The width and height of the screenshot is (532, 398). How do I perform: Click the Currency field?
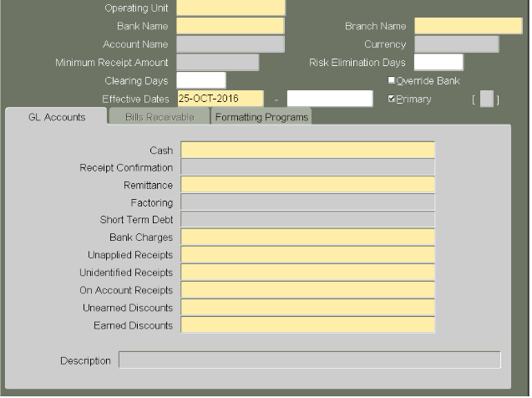[457, 44]
